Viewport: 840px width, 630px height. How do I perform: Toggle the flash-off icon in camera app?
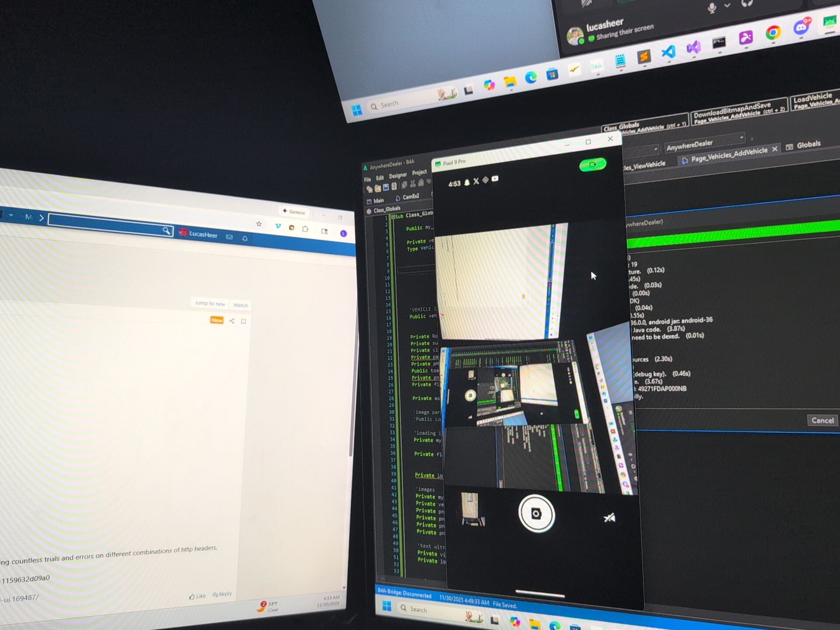click(x=609, y=518)
